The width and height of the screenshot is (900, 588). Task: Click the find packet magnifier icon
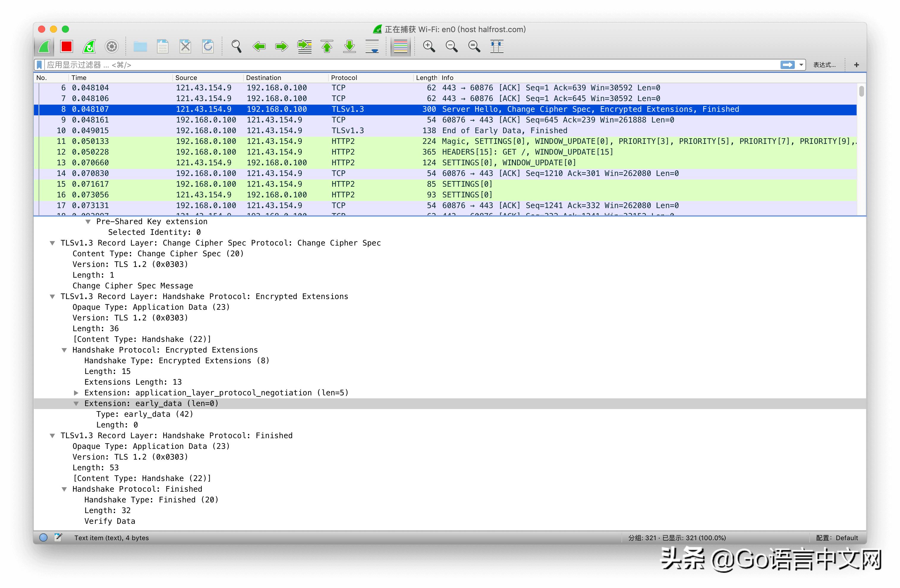[x=236, y=46]
